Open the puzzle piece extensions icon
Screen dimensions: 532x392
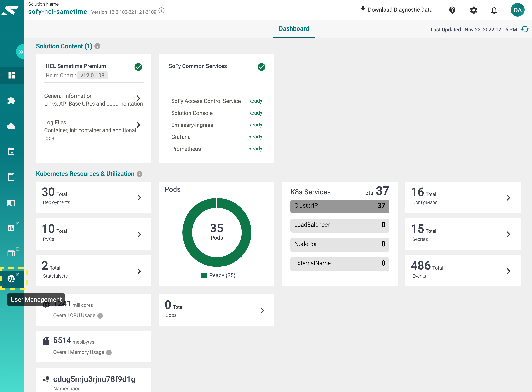(11, 101)
